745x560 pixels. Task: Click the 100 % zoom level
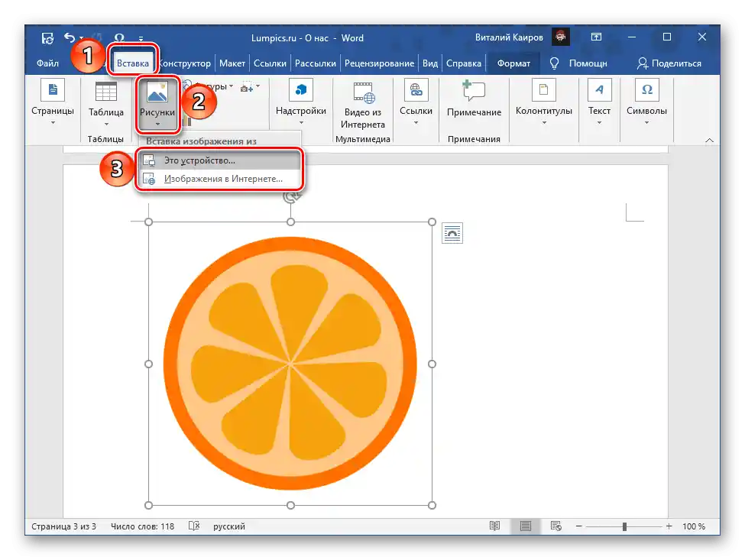(x=694, y=526)
